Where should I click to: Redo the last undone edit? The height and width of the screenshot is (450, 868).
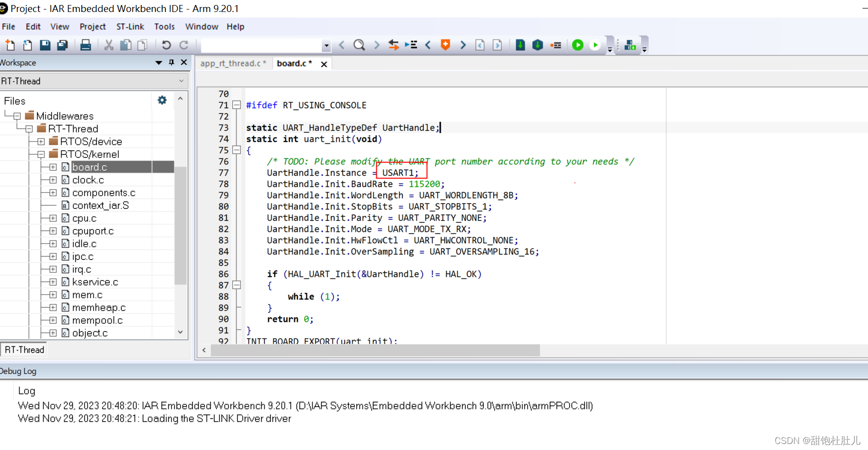click(184, 45)
